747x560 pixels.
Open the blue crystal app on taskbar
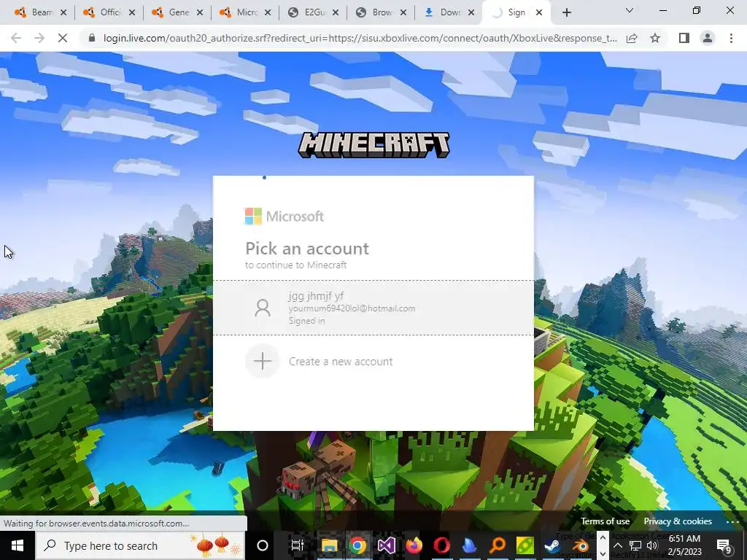[x=469, y=545]
